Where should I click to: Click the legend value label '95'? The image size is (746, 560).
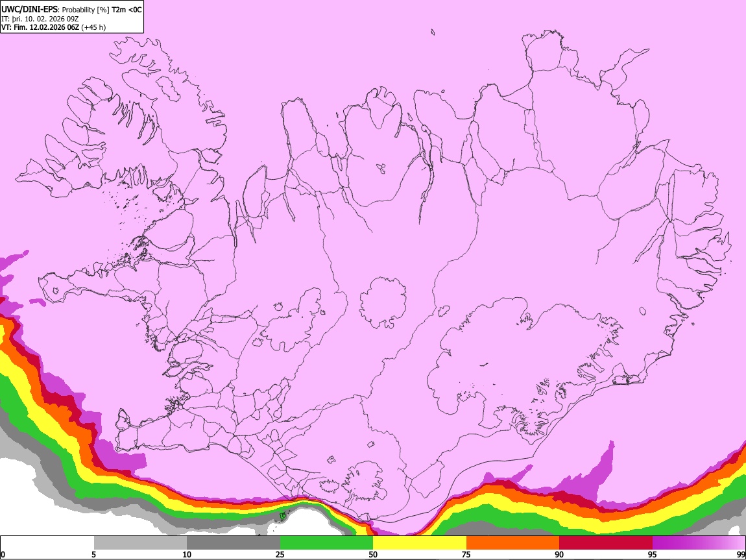(x=653, y=554)
